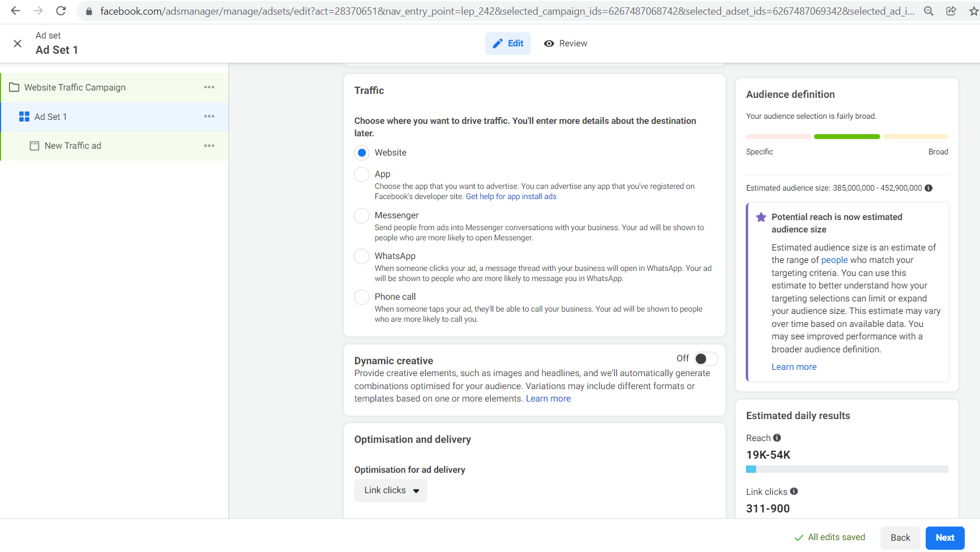Open options menu for Ad Set 1
This screenshot has height=552, width=980.
(x=209, y=117)
